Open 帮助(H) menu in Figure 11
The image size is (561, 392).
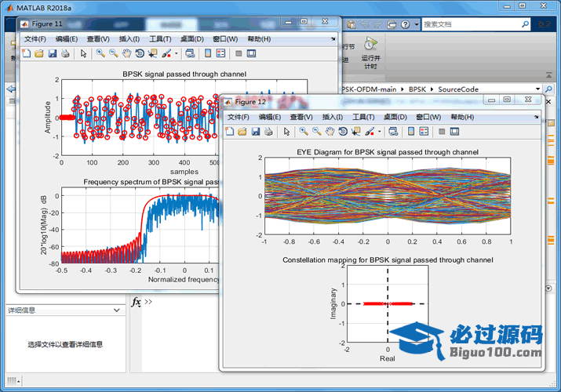[x=259, y=39]
